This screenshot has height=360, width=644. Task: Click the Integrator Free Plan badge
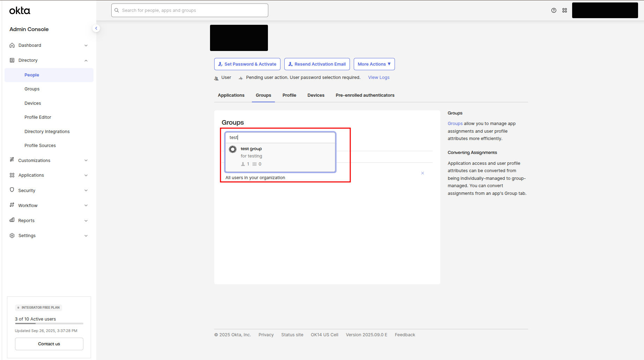pos(38,308)
